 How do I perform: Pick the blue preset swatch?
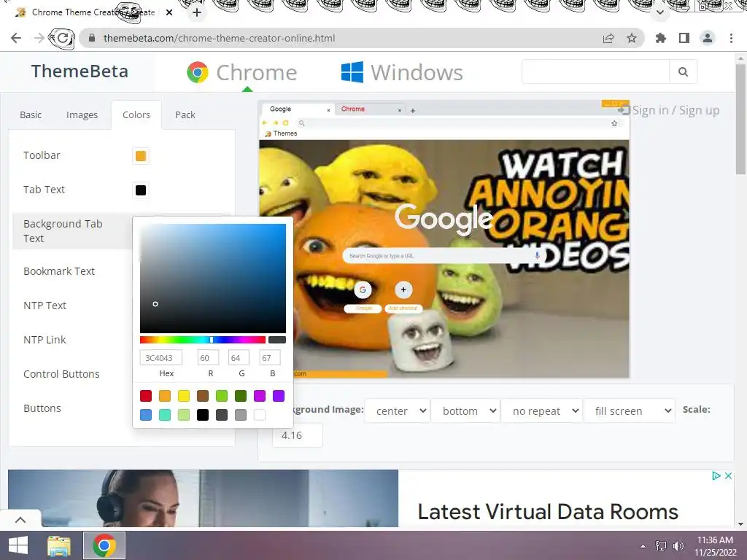(146, 415)
